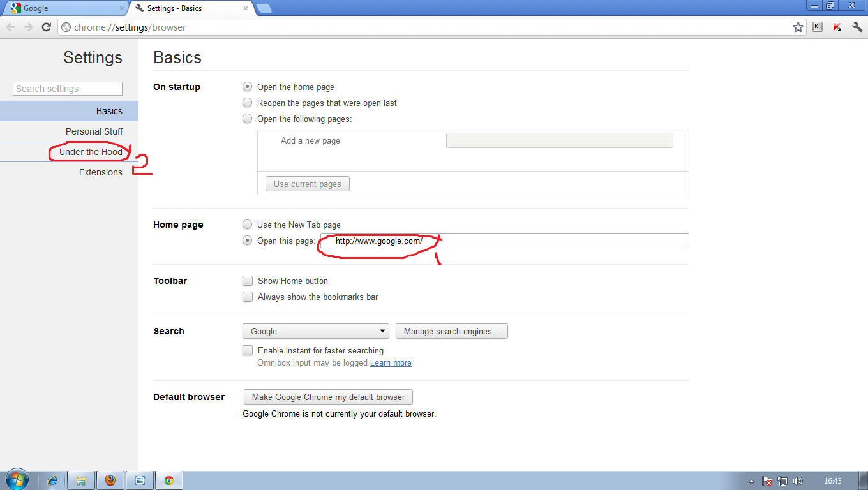Click the 'Add a new page' URL field

(x=560, y=140)
